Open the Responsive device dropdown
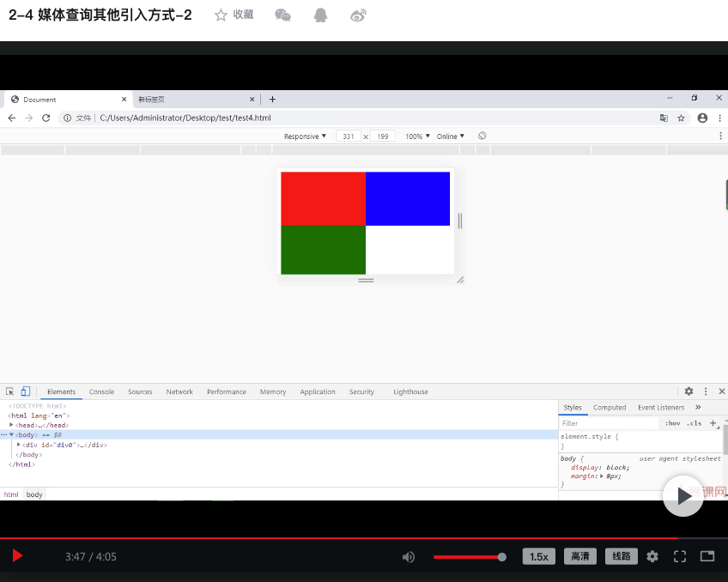 (x=305, y=136)
